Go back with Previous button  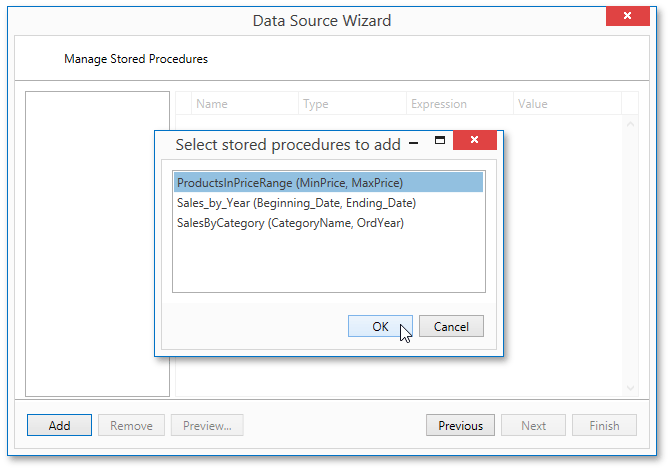click(460, 426)
